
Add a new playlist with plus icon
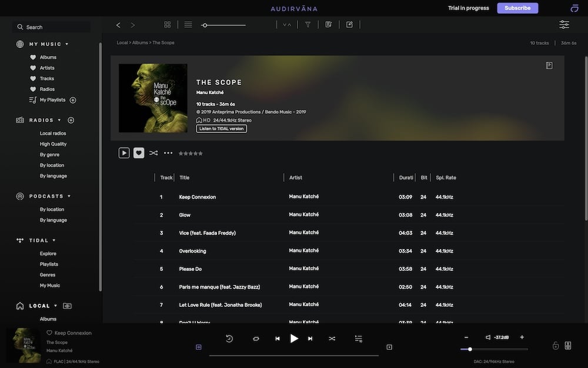[x=73, y=100]
